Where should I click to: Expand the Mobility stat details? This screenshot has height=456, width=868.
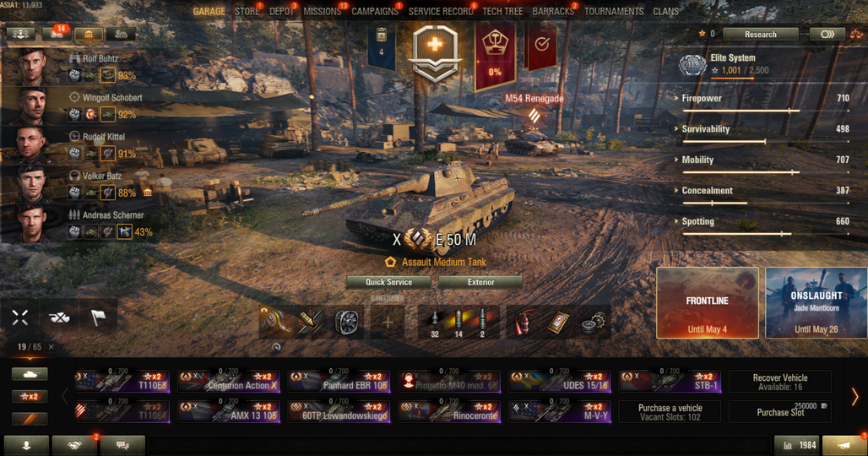(x=697, y=160)
